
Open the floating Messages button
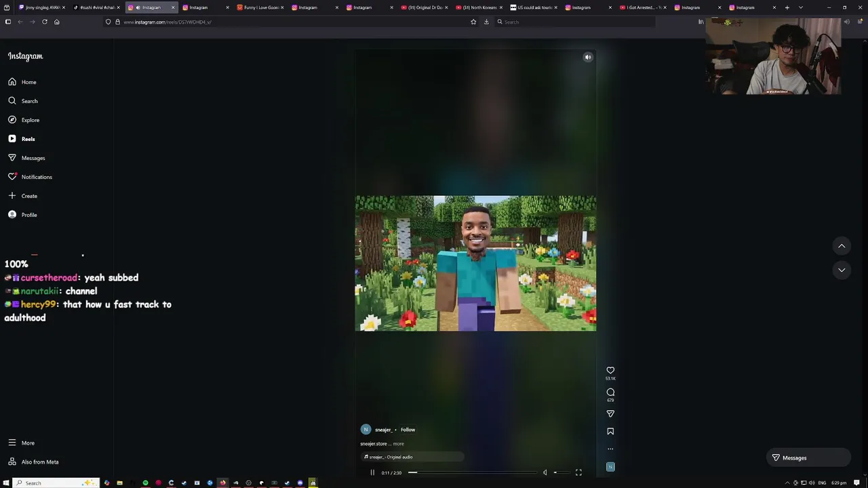pos(808,457)
